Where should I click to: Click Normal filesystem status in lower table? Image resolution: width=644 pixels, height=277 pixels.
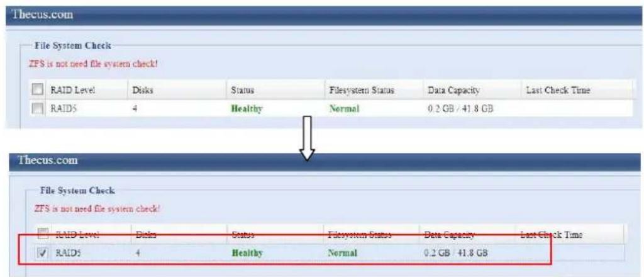pyautogui.click(x=341, y=252)
